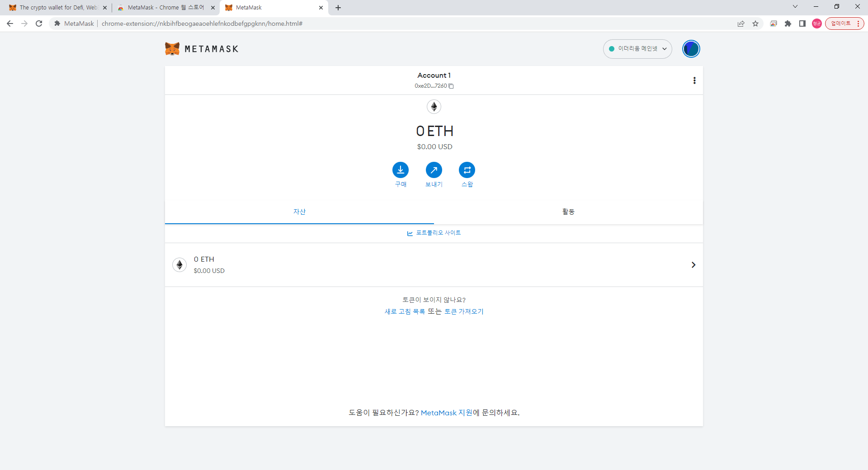Click 토큰 가져오기 import tokens link
The image size is (868, 470).
(x=464, y=311)
